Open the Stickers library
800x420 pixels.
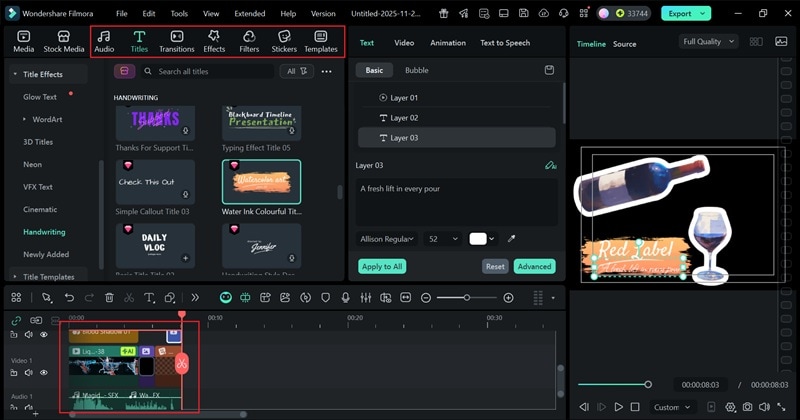point(284,42)
